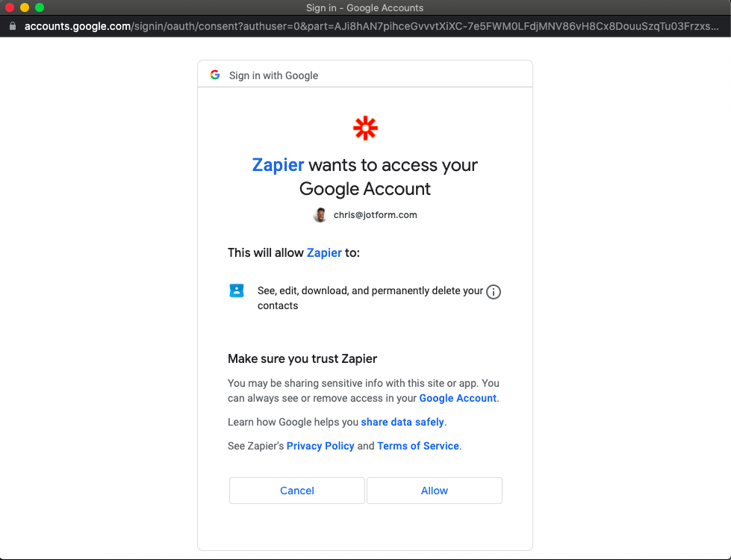Minimize the window using the yellow button
The width and height of the screenshot is (731, 560).
(x=25, y=7)
